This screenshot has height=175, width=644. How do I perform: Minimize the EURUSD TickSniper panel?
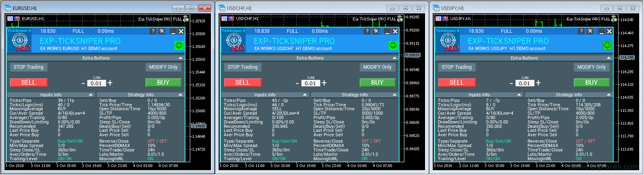[173, 31]
